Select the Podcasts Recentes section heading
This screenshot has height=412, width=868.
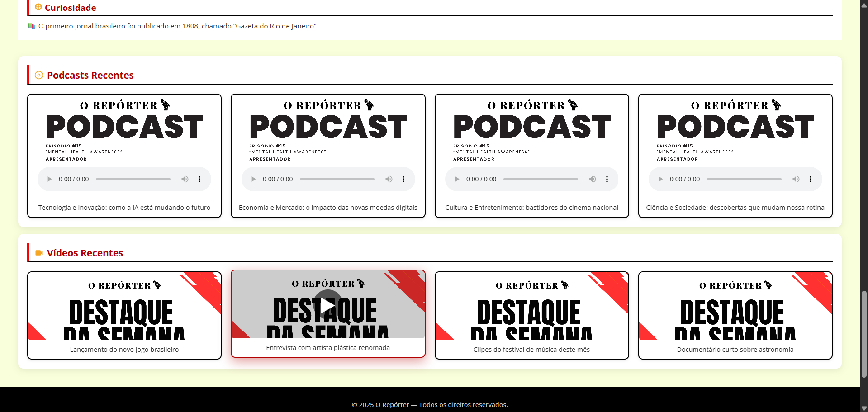coord(90,75)
